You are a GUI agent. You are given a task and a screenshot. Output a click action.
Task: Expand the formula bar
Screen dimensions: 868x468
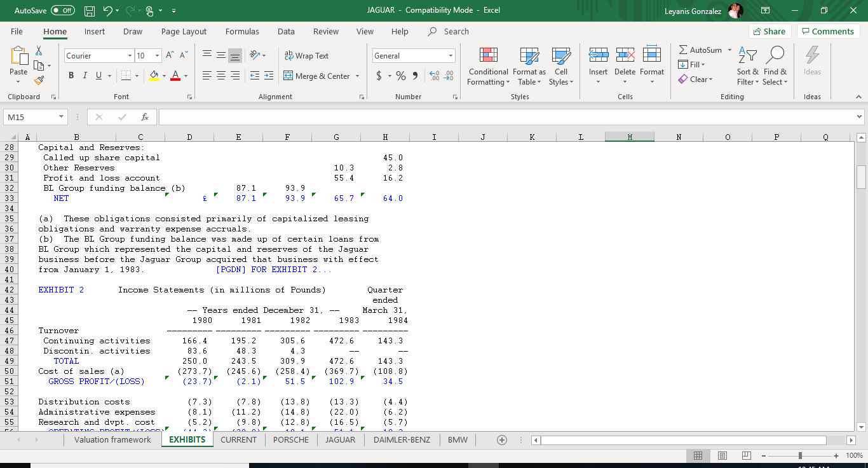coord(860,117)
